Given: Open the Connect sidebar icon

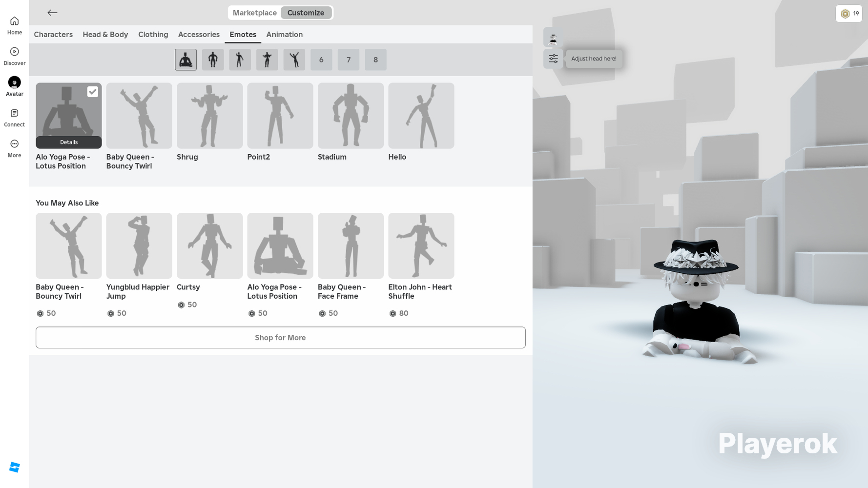Looking at the screenshot, I should [x=15, y=118].
